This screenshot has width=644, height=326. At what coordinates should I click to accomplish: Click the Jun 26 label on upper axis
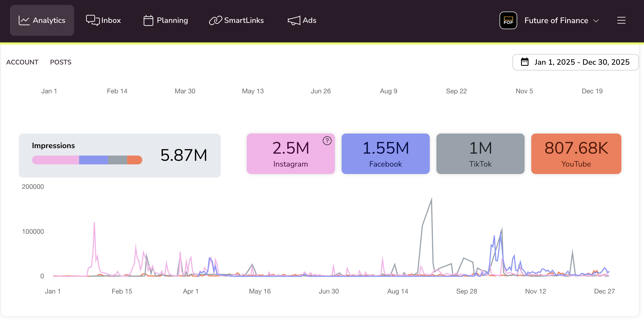321,91
